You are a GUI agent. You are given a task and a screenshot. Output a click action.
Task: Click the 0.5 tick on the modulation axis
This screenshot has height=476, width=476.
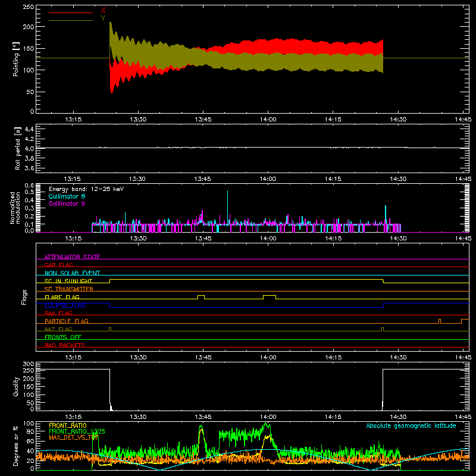29,192
